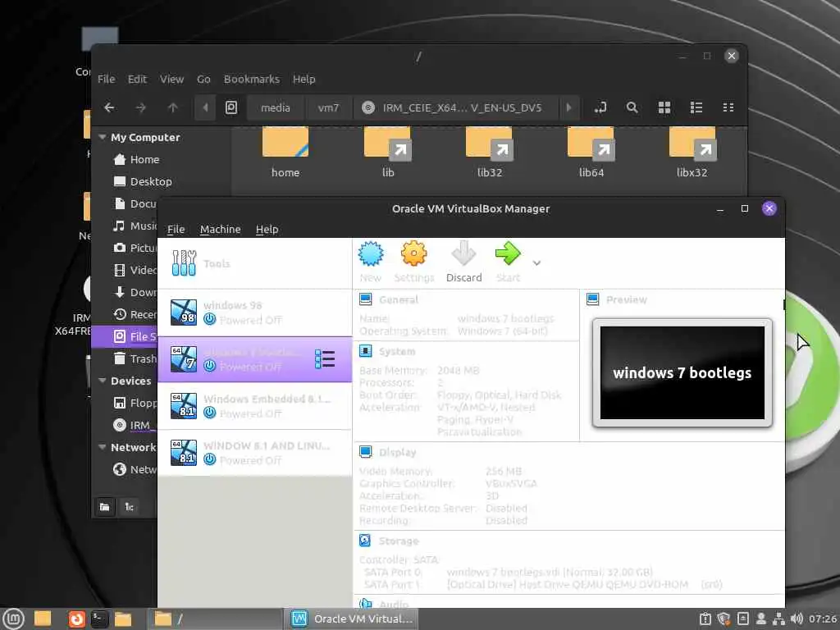This screenshot has height=630, width=840.
Task: Click the root filesystem path button
Action: (x=231, y=107)
